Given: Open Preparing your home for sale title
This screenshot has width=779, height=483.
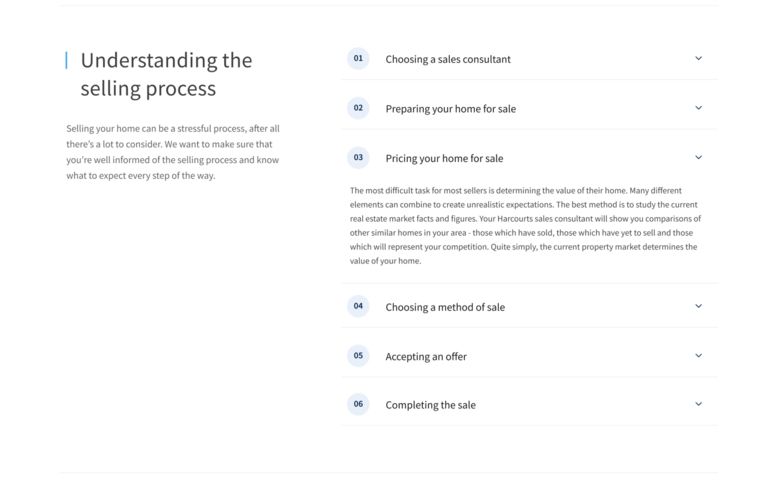Looking at the screenshot, I should (x=451, y=109).
